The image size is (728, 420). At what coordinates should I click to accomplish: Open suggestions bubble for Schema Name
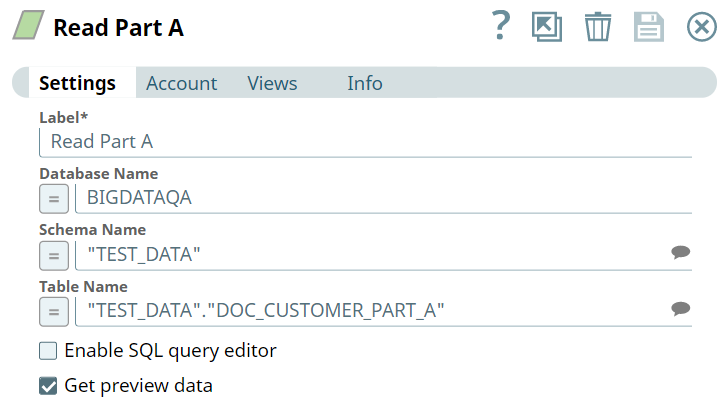pos(681,252)
